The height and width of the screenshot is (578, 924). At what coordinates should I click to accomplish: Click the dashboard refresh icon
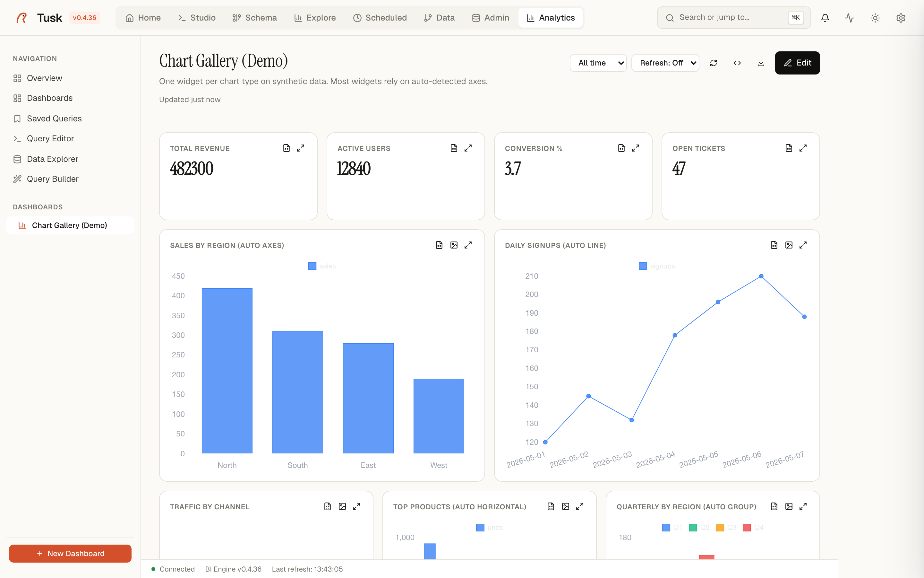tap(713, 63)
